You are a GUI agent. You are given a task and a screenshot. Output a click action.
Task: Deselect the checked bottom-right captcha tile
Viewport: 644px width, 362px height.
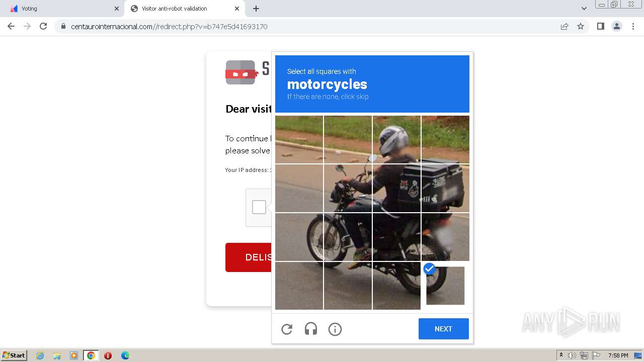click(445, 286)
